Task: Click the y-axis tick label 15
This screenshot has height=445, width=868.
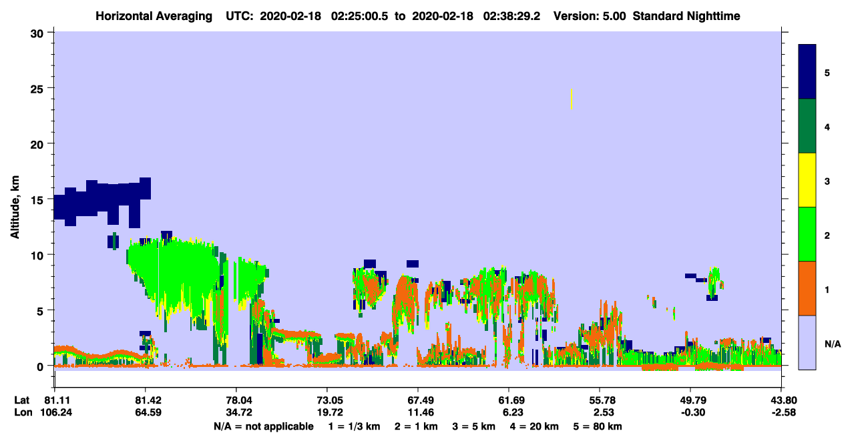Action: 39,199
